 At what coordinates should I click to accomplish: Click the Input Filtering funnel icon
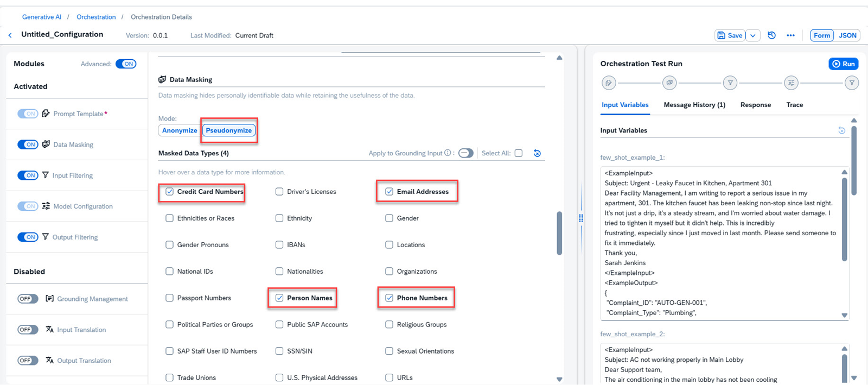pos(46,175)
